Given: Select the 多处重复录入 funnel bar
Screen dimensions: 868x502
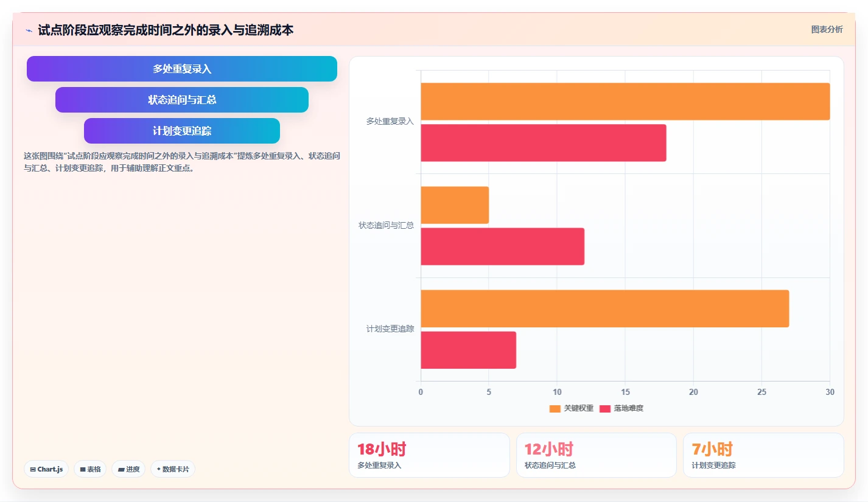Looking at the screenshot, I should [x=182, y=69].
